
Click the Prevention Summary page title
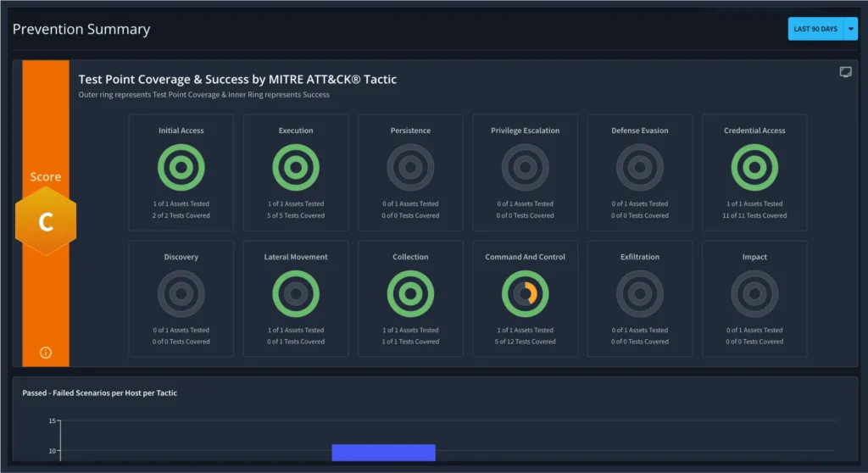tap(81, 30)
